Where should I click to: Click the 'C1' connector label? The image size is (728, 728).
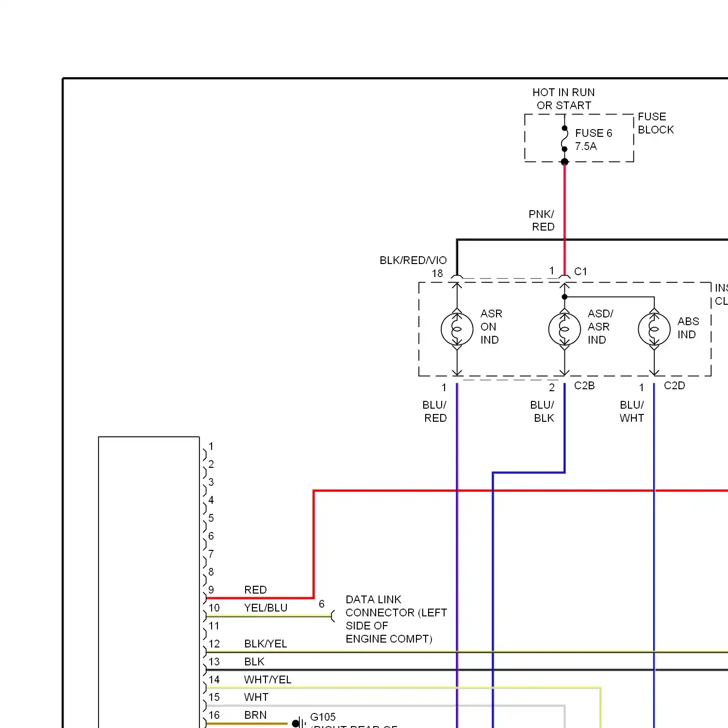[580, 271]
